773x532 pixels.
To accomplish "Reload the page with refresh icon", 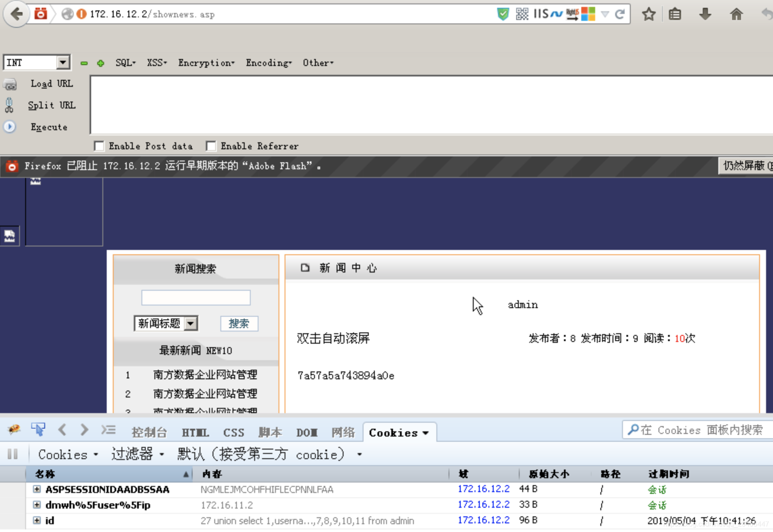I will tap(620, 14).
